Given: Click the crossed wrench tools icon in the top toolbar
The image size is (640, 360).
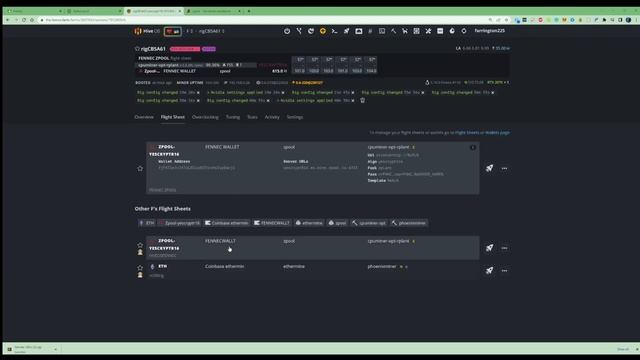Looking at the screenshot, I should (x=428, y=31).
